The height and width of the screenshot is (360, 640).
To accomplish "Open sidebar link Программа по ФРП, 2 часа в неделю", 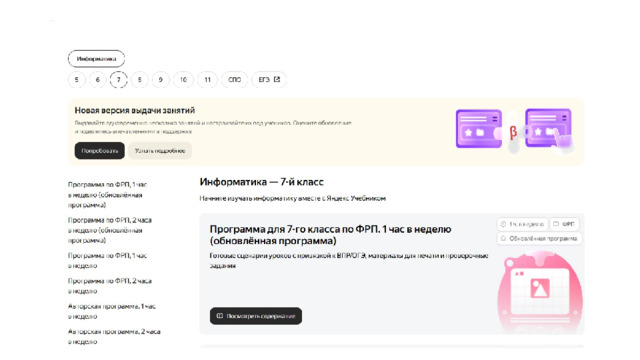I will [110, 286].
